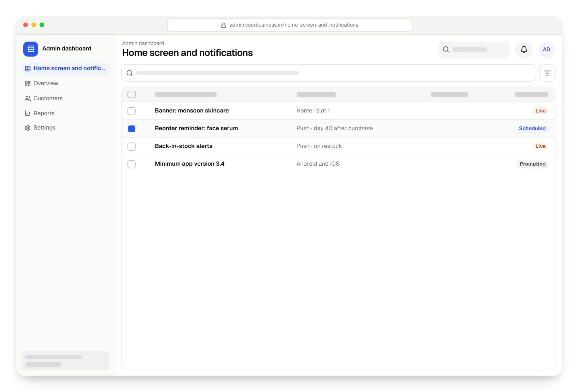Click the Scheduled status badge
Image resolution: width=578 pixels, height=392 pixels.
click(532, 129)
